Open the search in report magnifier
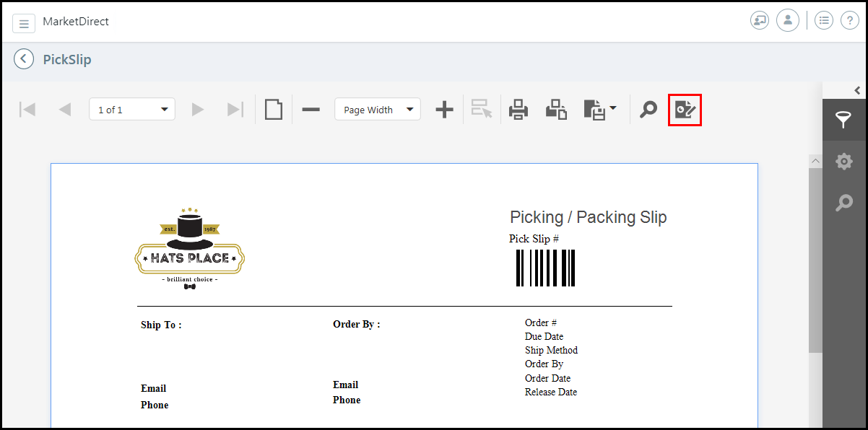The width and height of the screenshot is (868, 430). [648, 110]
